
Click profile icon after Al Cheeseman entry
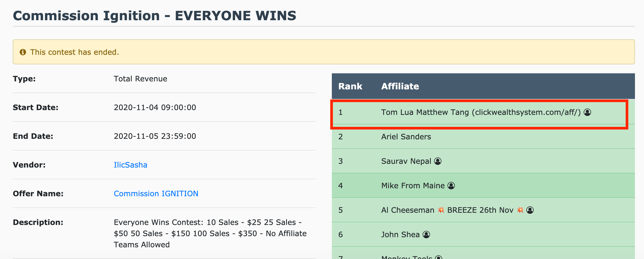point(530,210)
